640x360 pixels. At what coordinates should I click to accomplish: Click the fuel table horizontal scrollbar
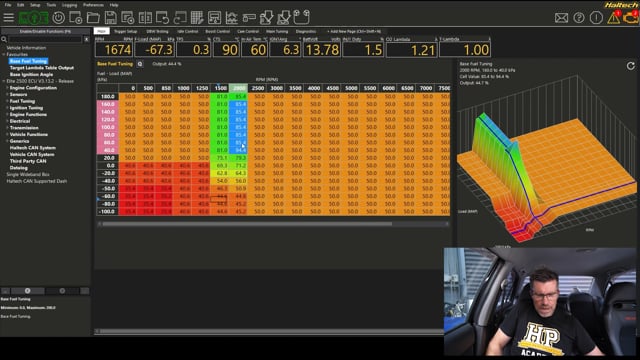click(x=247, y=224)
